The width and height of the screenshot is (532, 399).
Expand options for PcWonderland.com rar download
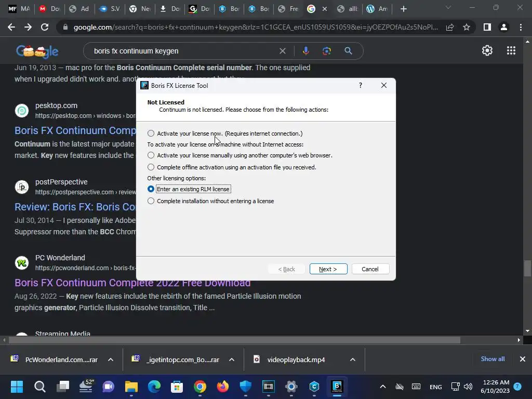coord(111,360)
